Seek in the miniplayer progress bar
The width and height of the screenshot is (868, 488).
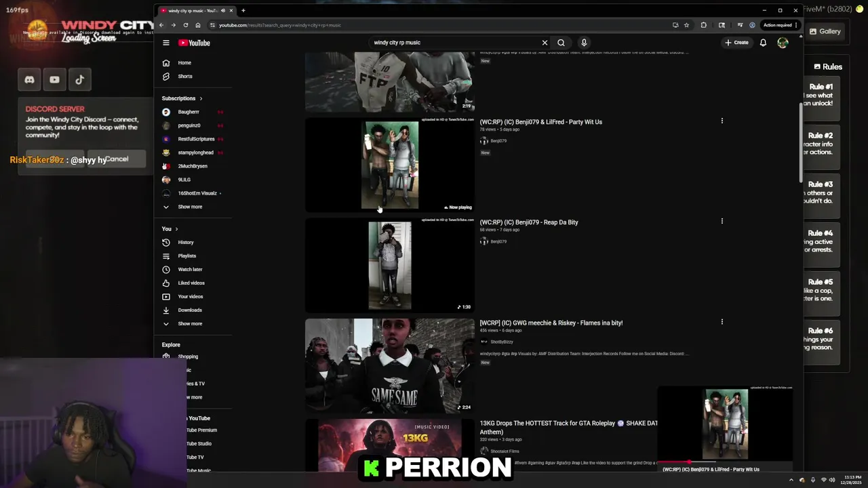(726, 462)
